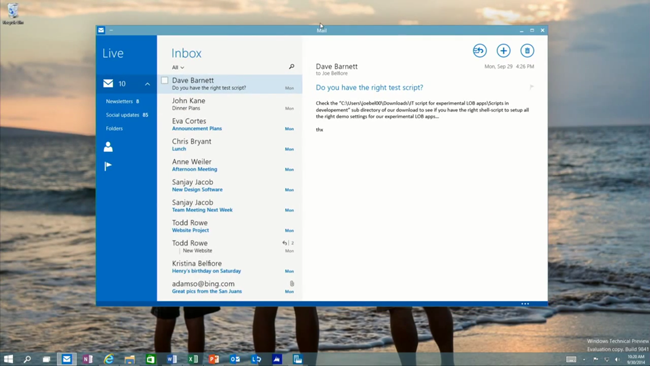Select the Inbox item showing 10 unread
Image resolution: width=650 pixels, height=366 pixels.
(126, 84)
